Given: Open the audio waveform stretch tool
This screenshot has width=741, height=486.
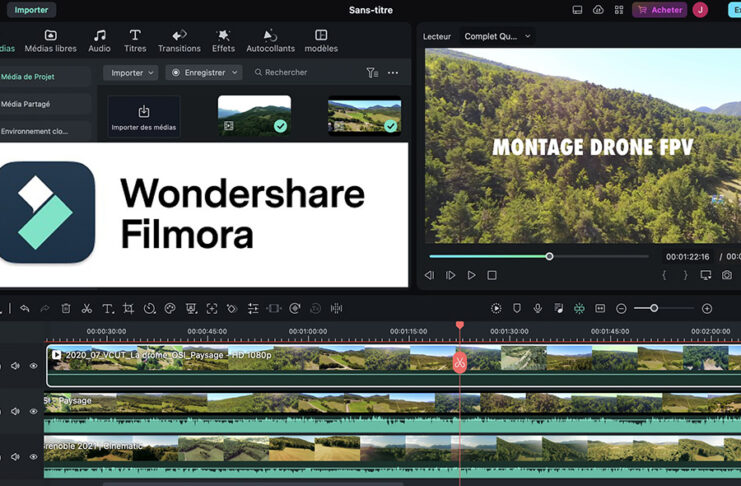Looking at the screenshot, I should 336,309.
